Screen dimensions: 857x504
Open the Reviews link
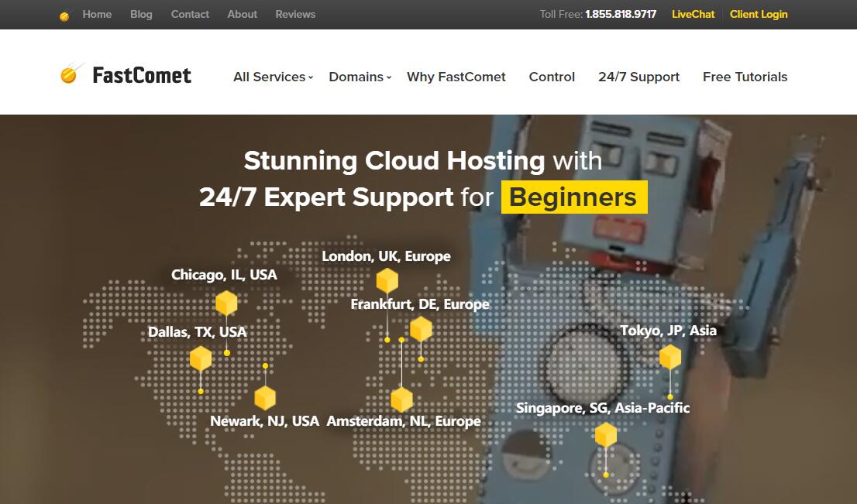tap(295, 14)
